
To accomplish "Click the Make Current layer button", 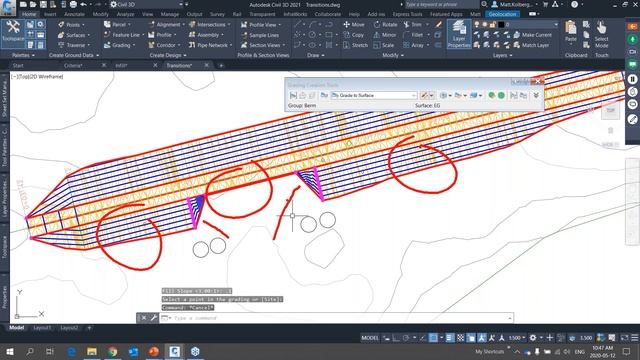I will tap(533, 35).
